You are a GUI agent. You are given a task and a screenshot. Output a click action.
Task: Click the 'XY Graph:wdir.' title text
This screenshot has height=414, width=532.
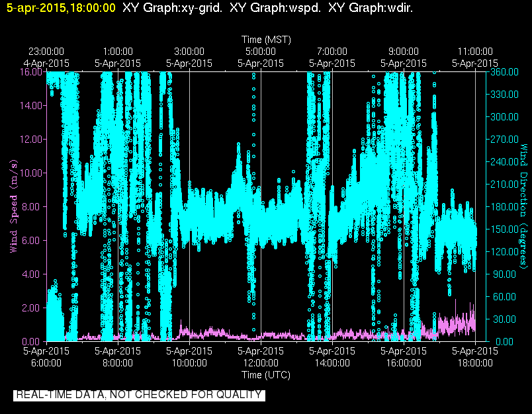click(x=371, y=8)
